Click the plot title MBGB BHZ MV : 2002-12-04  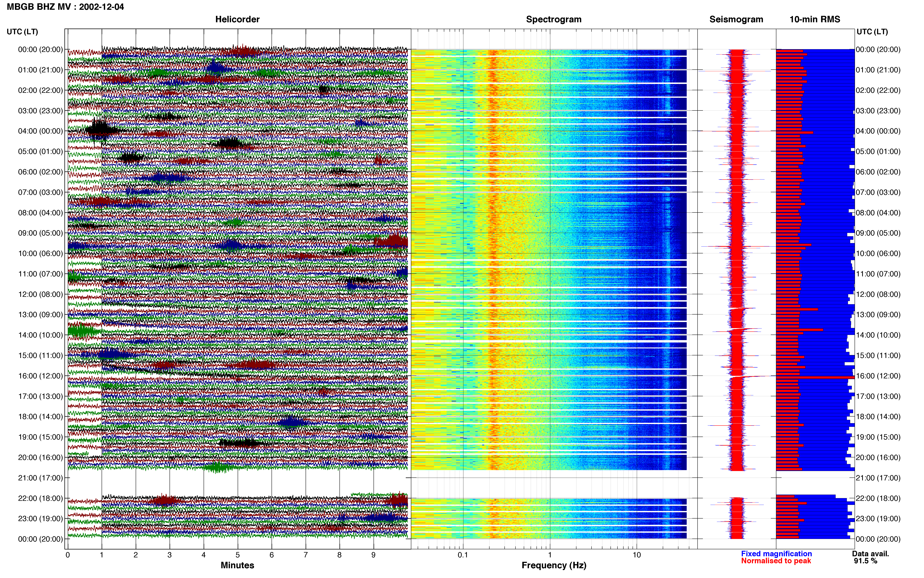[65, 6]
